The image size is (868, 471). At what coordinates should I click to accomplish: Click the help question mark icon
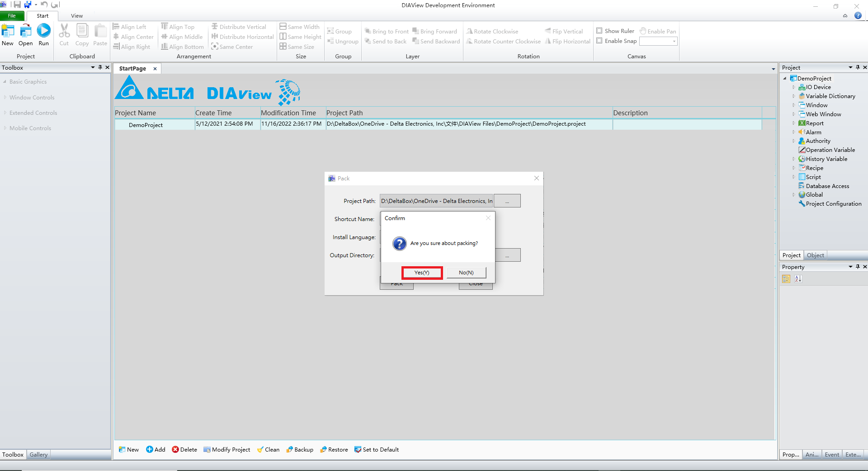click(x=858, y=15)
